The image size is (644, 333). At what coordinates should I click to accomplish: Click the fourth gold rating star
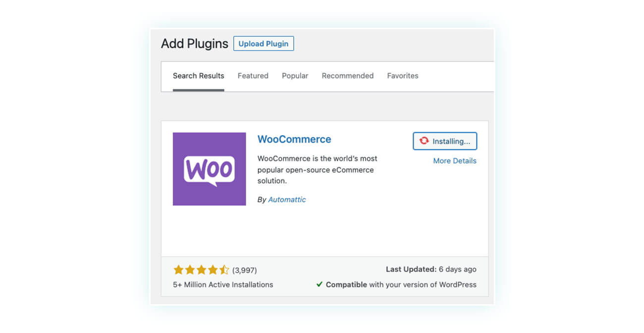pos(213,270)
